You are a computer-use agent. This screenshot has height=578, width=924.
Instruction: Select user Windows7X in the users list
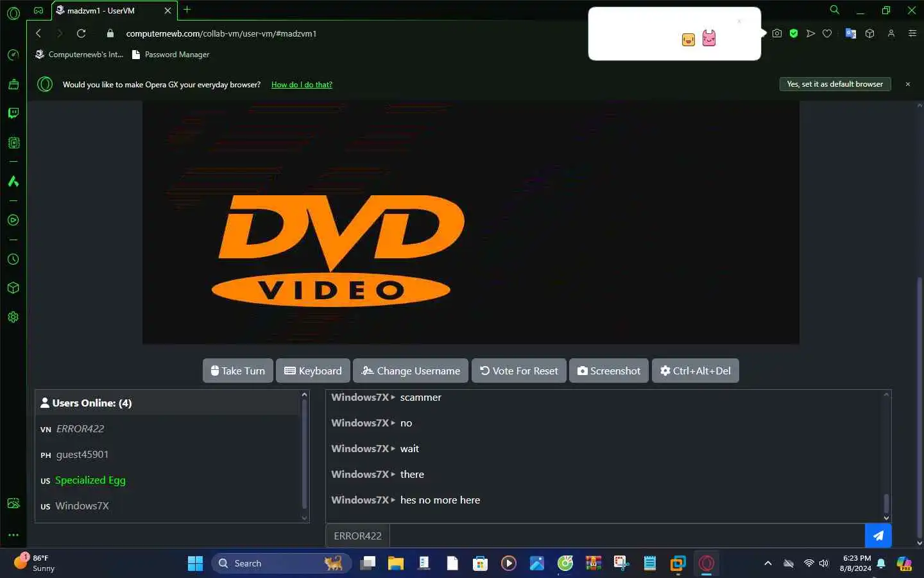(81, 506)
